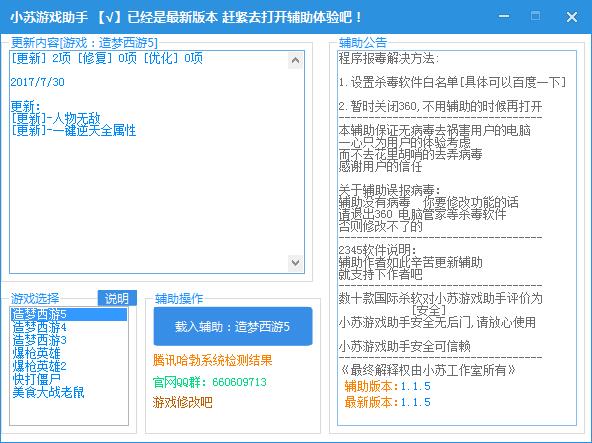592x443 pixels.
Task: Select 造梦西游3 in the game list
Action: click(x=39, y=340)
